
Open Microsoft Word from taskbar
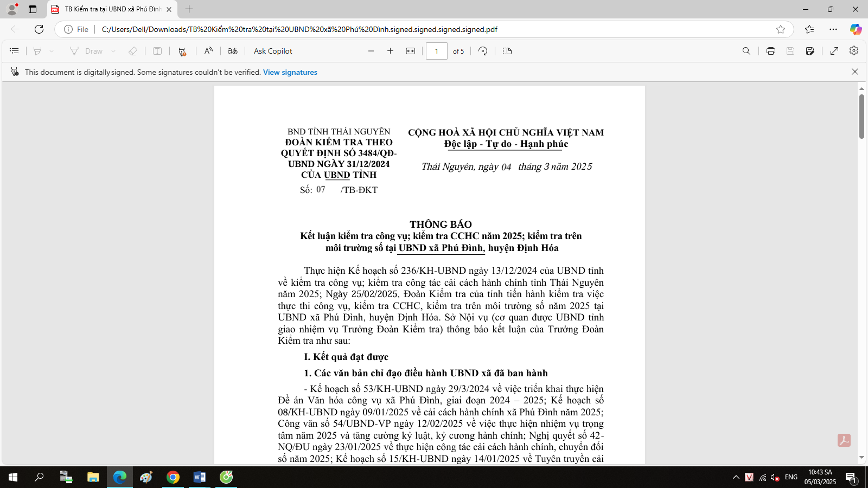tap(200, 477)
